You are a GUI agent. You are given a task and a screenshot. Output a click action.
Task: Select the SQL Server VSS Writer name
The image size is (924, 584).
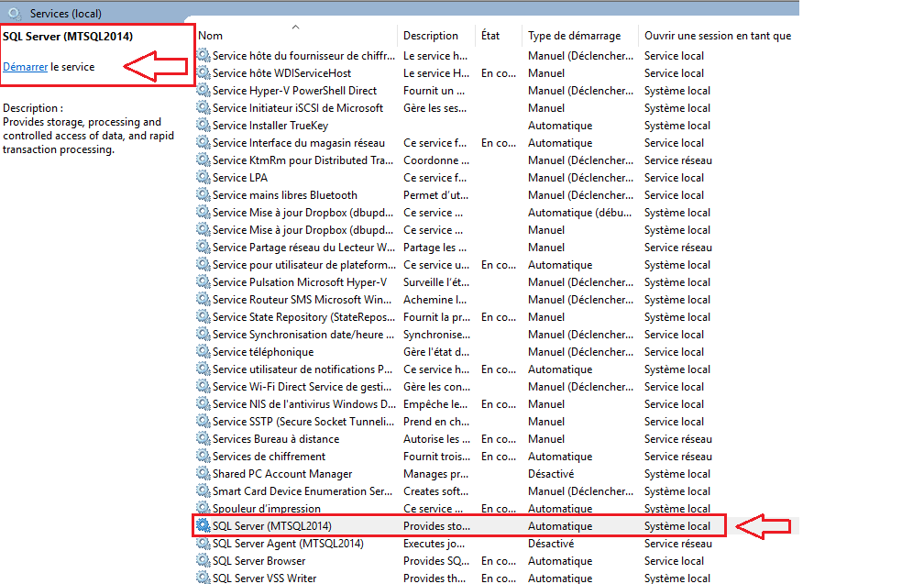pos(265,578)
